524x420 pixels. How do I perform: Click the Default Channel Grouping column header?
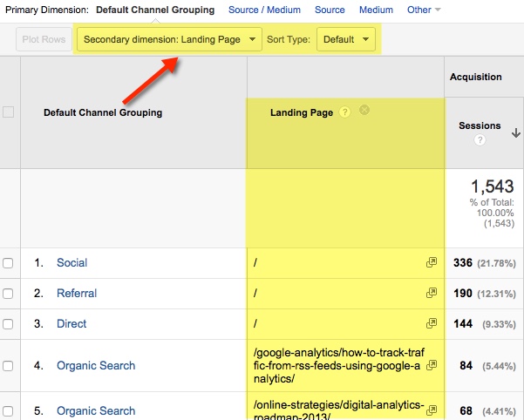coord(103,112)
